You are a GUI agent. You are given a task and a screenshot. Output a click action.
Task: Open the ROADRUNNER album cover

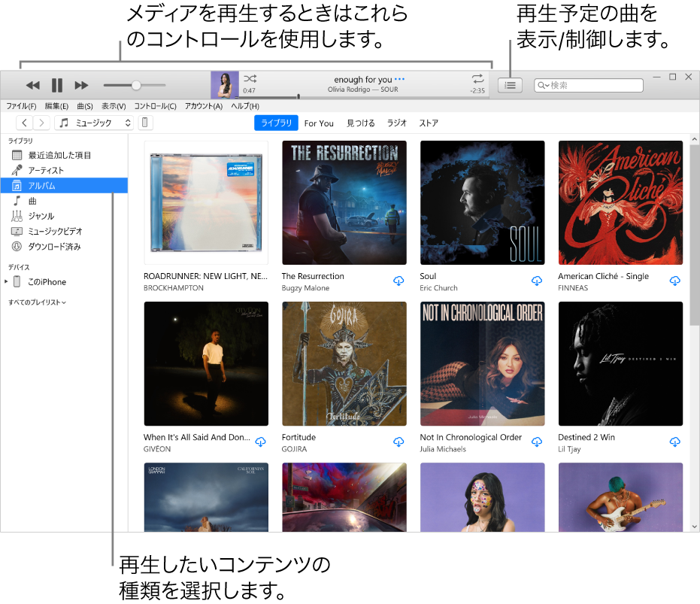tap(206, 203)
